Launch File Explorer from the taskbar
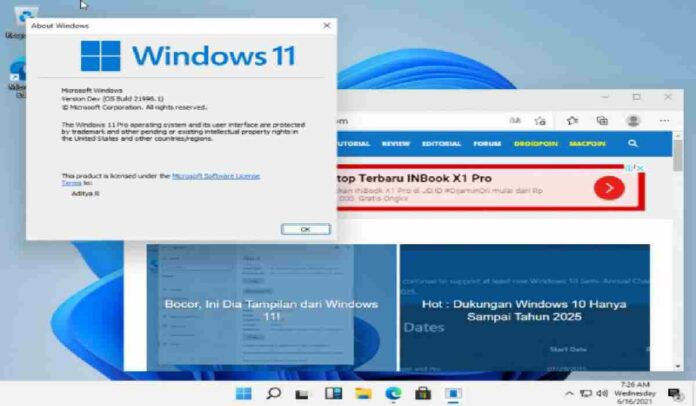This screenshot has height=406, width=696. (363, 393)
